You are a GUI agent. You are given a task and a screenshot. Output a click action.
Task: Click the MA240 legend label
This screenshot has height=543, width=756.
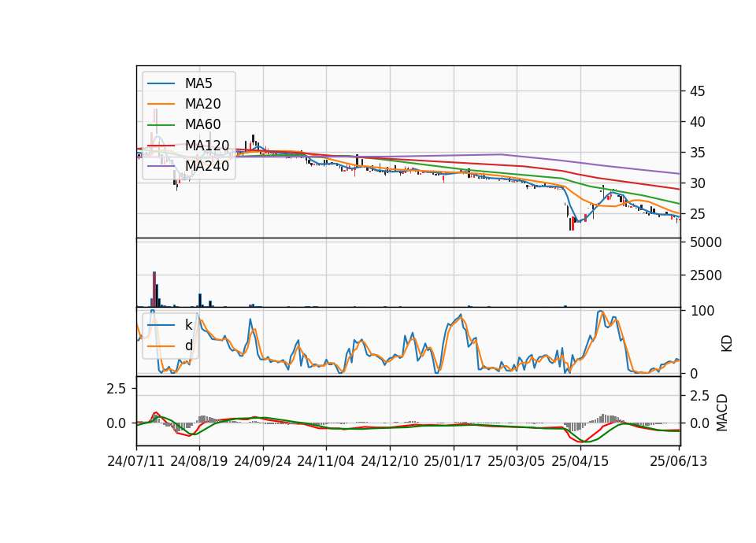(x=207, y=166)
